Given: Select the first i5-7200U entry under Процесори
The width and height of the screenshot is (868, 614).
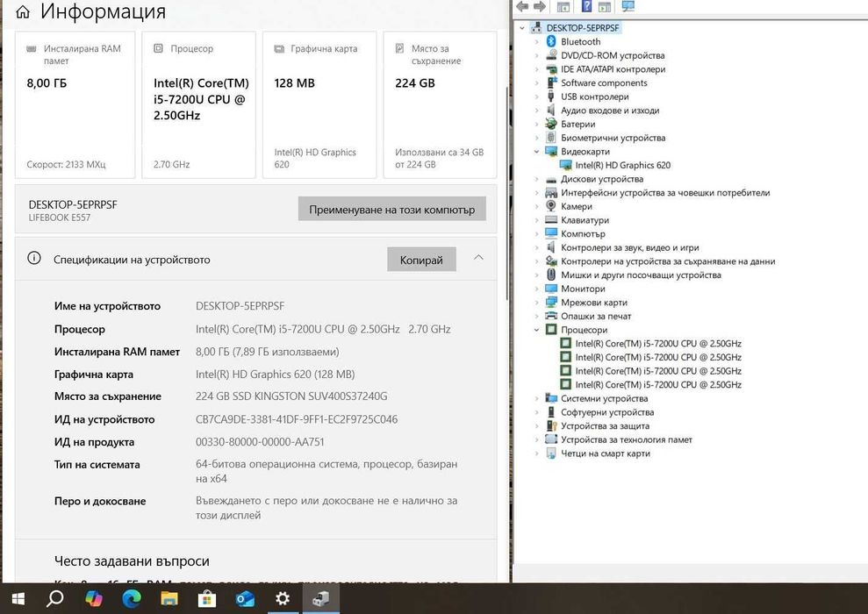Looking at the screenshot, I should 657,344.
